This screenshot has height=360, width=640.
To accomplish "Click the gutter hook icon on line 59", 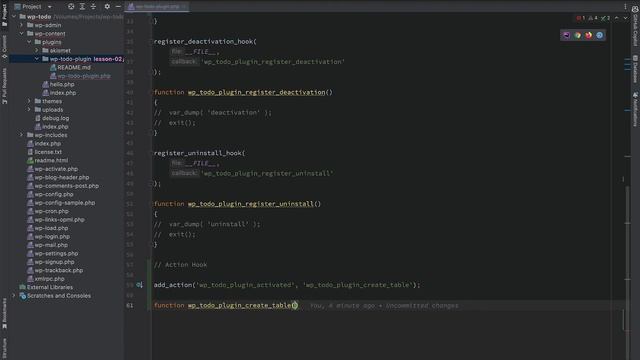I will [x=140, y=285].
